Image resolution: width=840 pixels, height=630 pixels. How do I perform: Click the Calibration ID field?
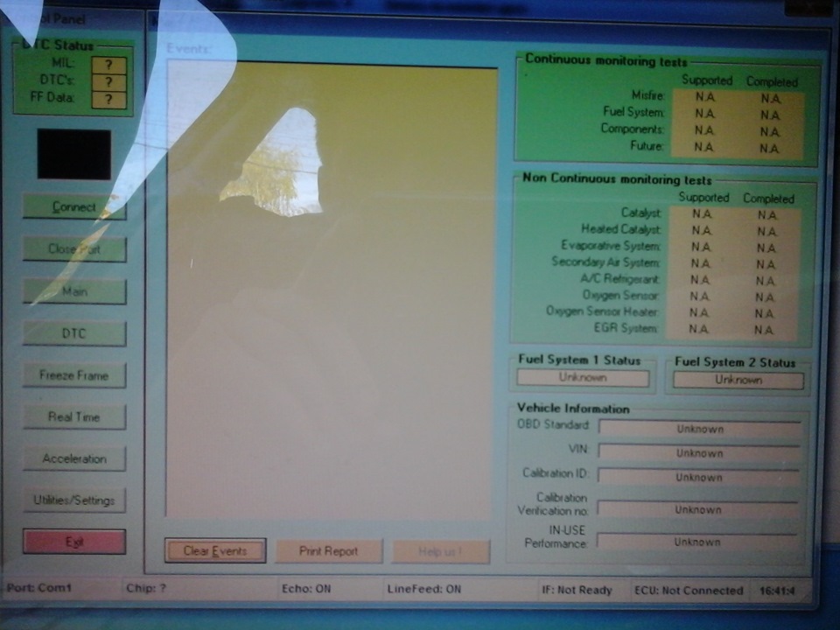pos(698,478)
